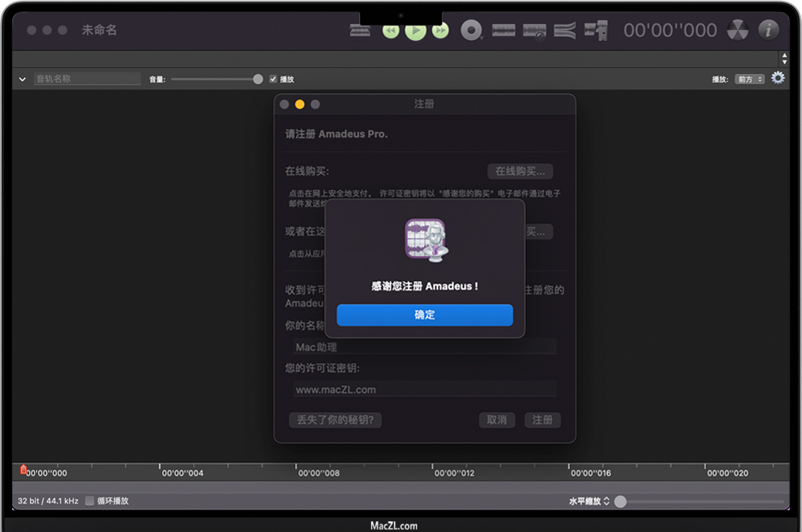This screenshot has width=802, height=532.
Task: Click the vertical stepper arrows at right edge
Action: [x=784, y=59]
